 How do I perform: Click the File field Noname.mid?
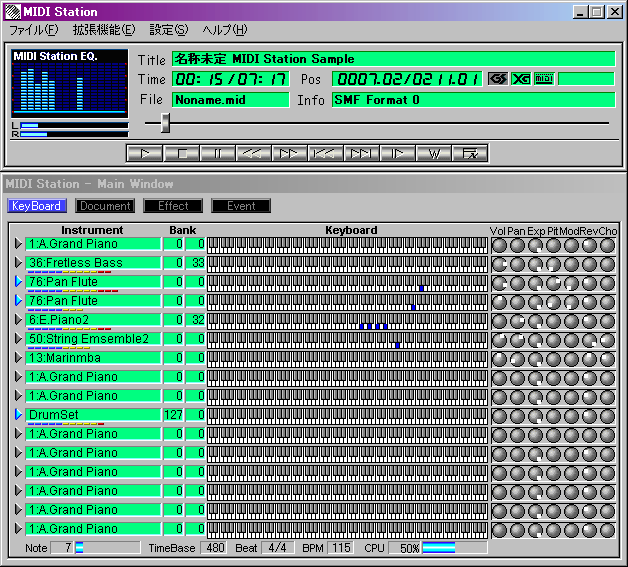tap(231, 100)
